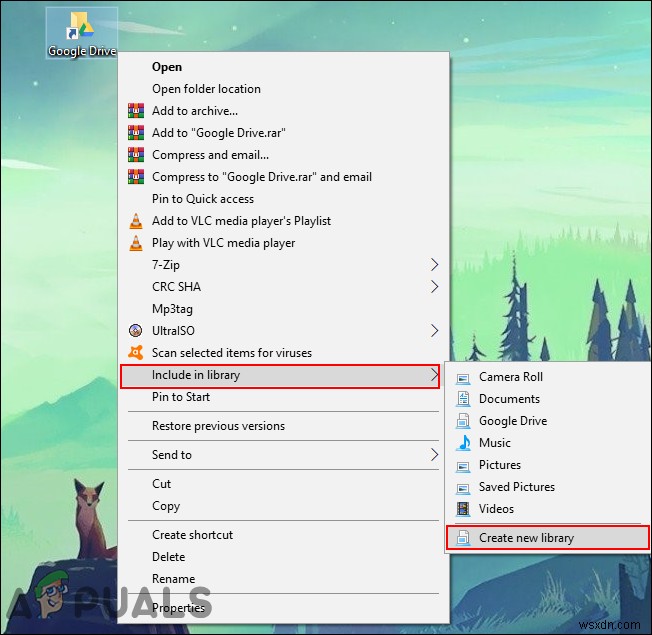Select Create new library option
This screenshot has width=652, height=635.
[548, 538]
